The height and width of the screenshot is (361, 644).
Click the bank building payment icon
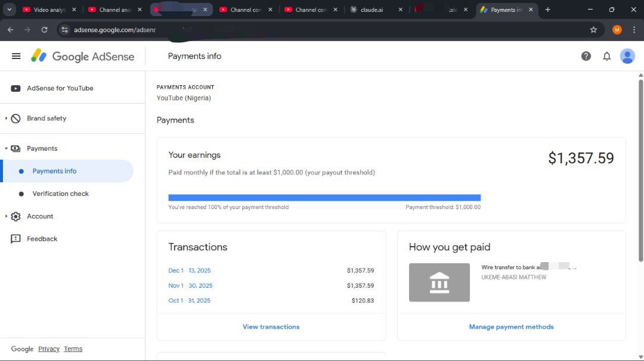pyautogui.click(x=439, y=282)
